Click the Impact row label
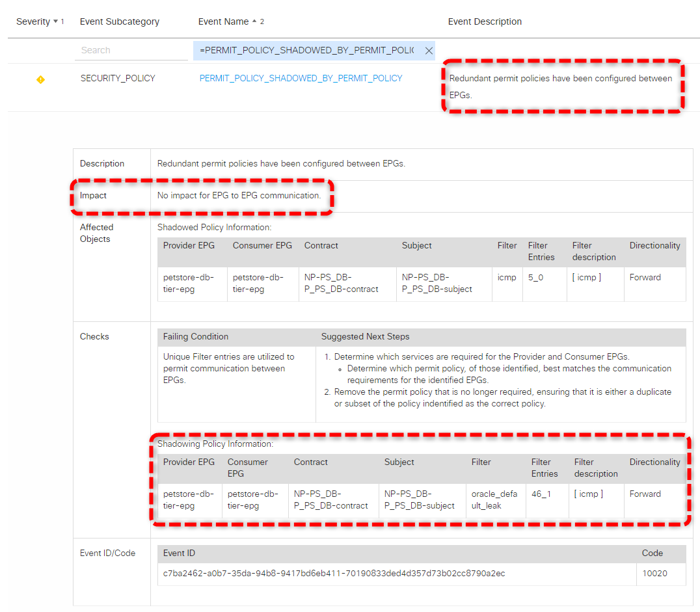This screenshot has height=612, width=700. (93, 195)
